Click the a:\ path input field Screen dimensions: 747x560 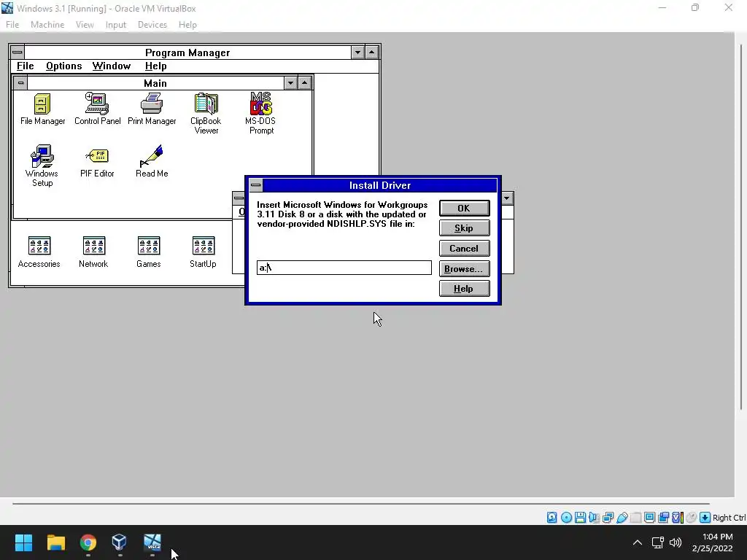point(344,268)
